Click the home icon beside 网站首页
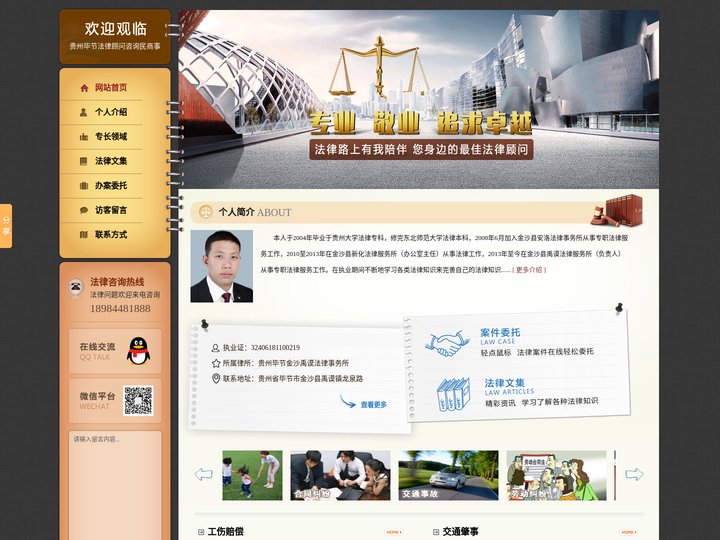The image size is (720, 540). pyautogui.click(x=84, y=88)
